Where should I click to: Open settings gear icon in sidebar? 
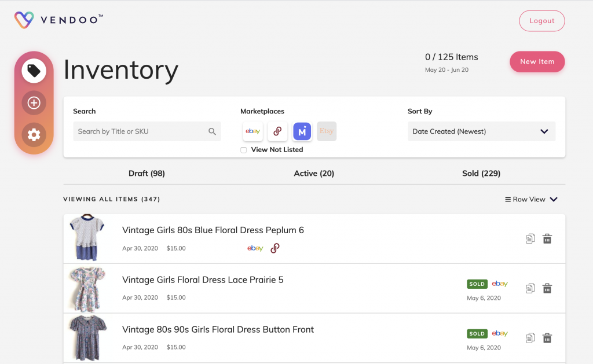click(x=34, y=135)
